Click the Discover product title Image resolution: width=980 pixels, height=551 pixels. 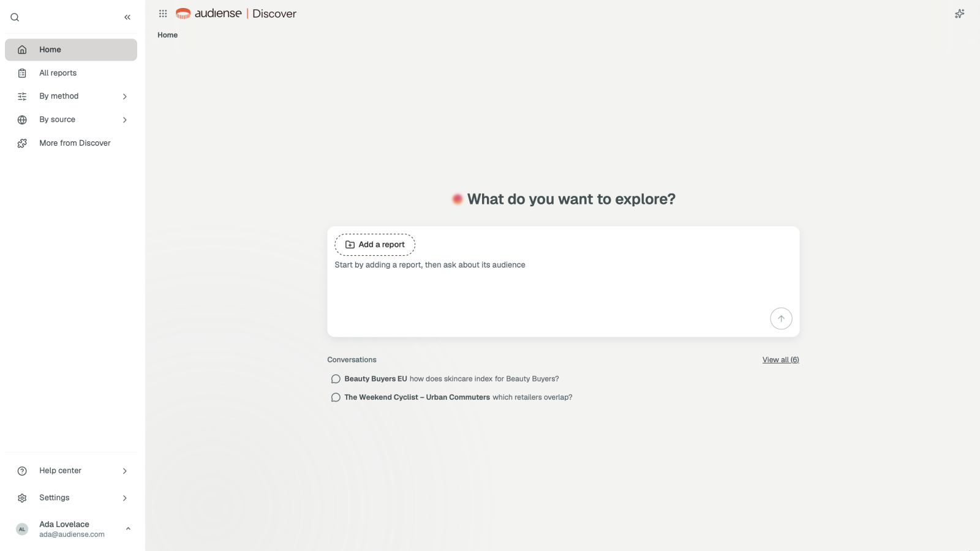pyautogui.click(x=274, y=13)
